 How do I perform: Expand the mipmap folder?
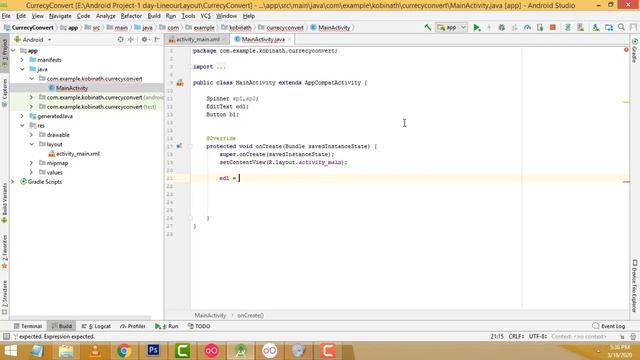31,163
